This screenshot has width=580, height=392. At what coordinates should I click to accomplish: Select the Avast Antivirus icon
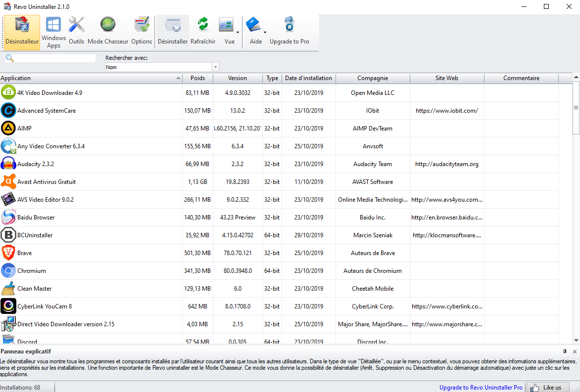pyautogui.click(x=8, y=181)
